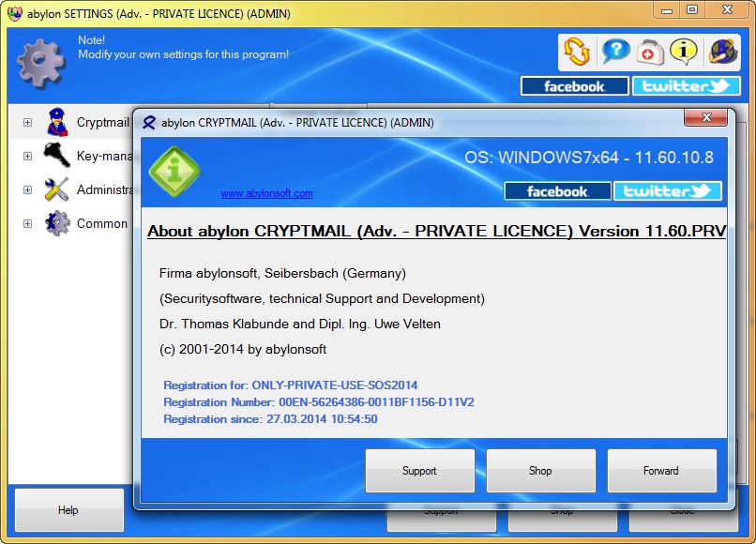Click facebook button in Settings window header

point(575,86)
